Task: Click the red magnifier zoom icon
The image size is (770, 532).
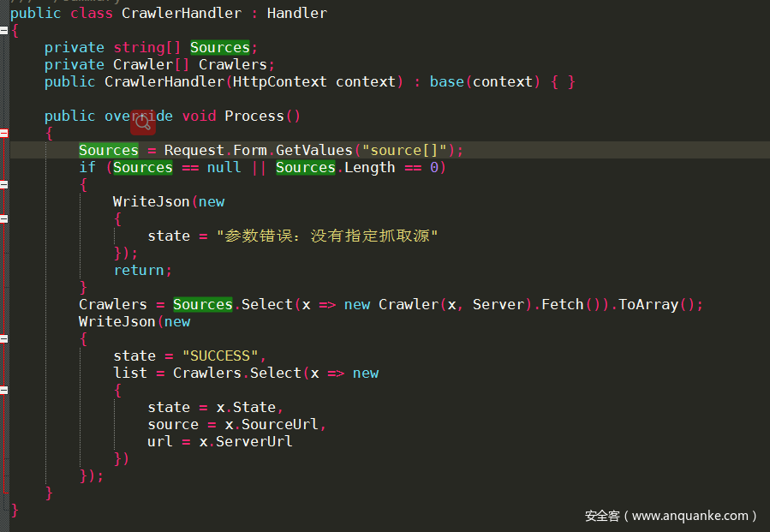Action: pos(143,123)
